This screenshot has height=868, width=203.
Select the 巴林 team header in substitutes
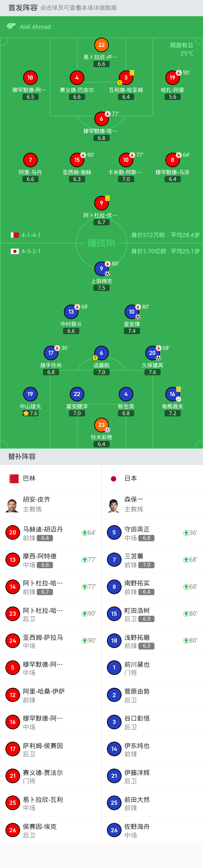(x=51, y=478)
